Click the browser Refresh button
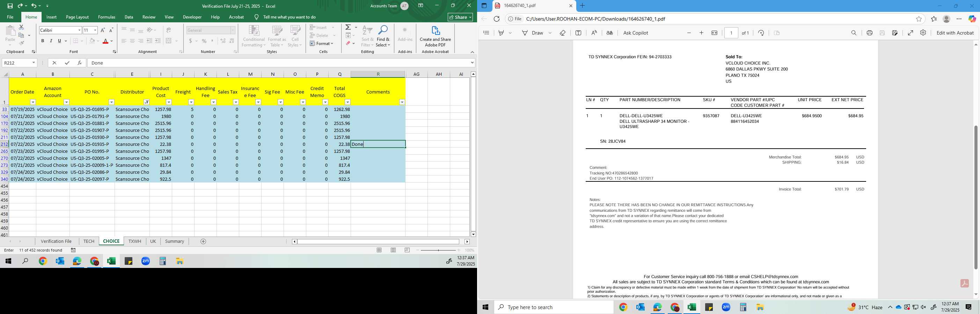Screen dimensions: 980x314 point(497,19)
